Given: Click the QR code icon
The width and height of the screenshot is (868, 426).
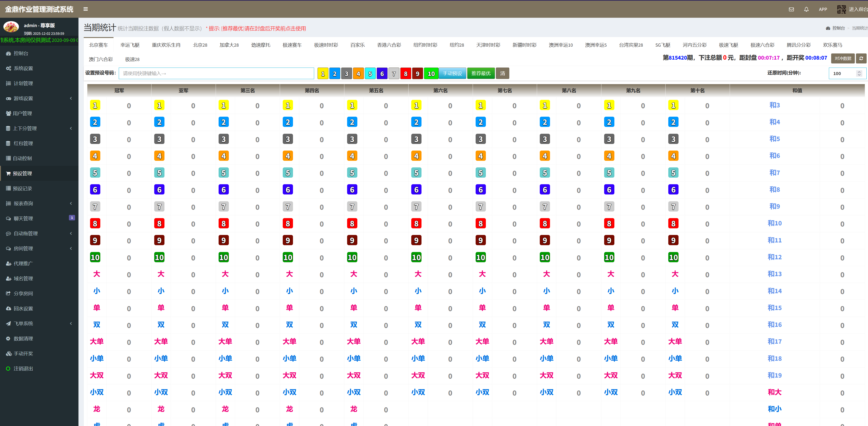Looking at the screenshot, I should pos(841,9).
